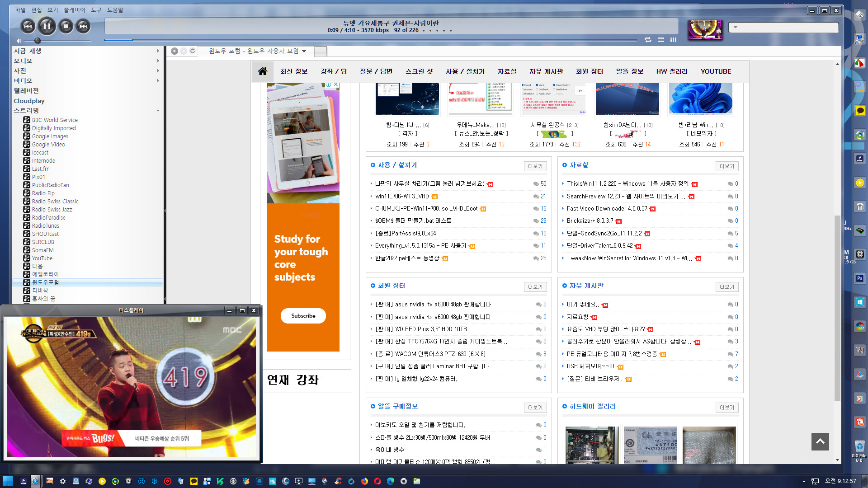Open Windows Start button
Image resolution: width=868 pixels, height=488 pixels.
coord(8,481)
